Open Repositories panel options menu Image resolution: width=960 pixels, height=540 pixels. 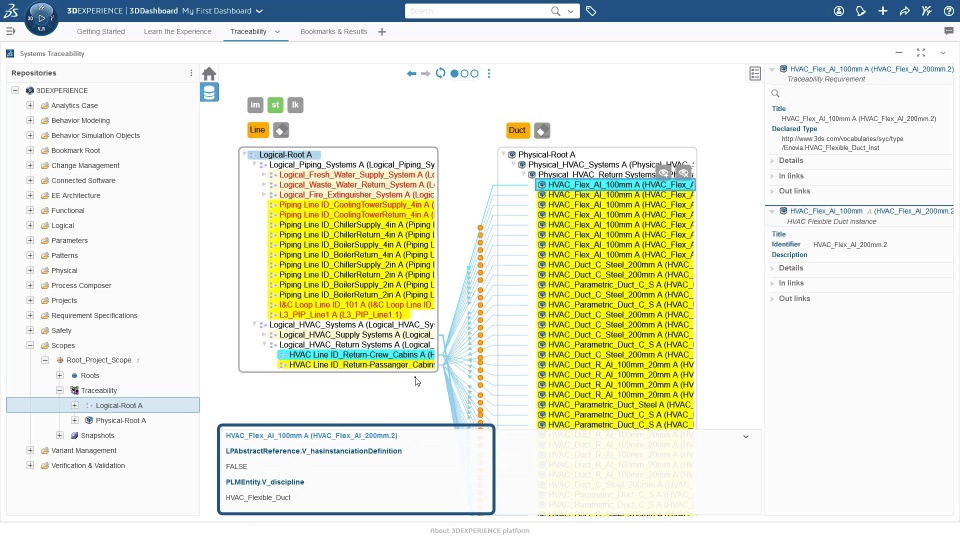click(x=191, y=73)
